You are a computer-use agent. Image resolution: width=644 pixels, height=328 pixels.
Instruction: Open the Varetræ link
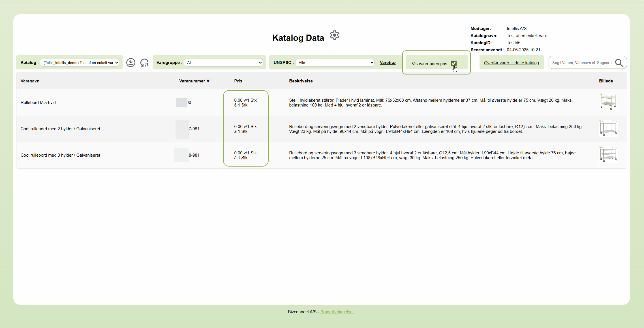388,63
